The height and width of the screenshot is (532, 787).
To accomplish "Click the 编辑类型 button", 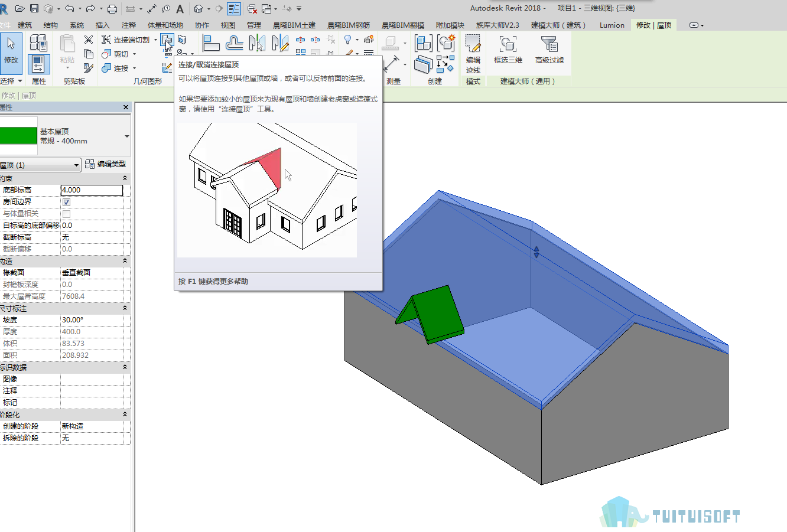I will point(105,164).
